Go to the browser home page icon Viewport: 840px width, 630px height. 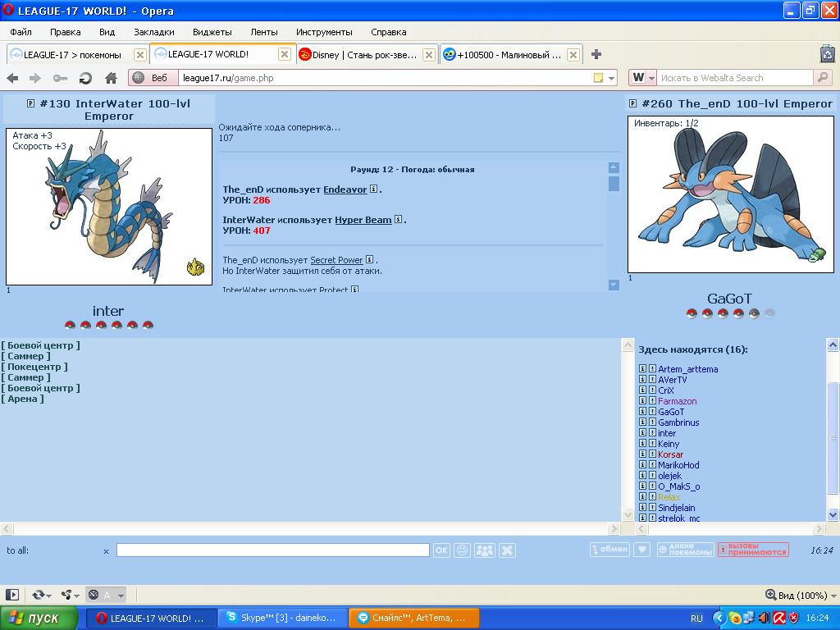point(111,78)
